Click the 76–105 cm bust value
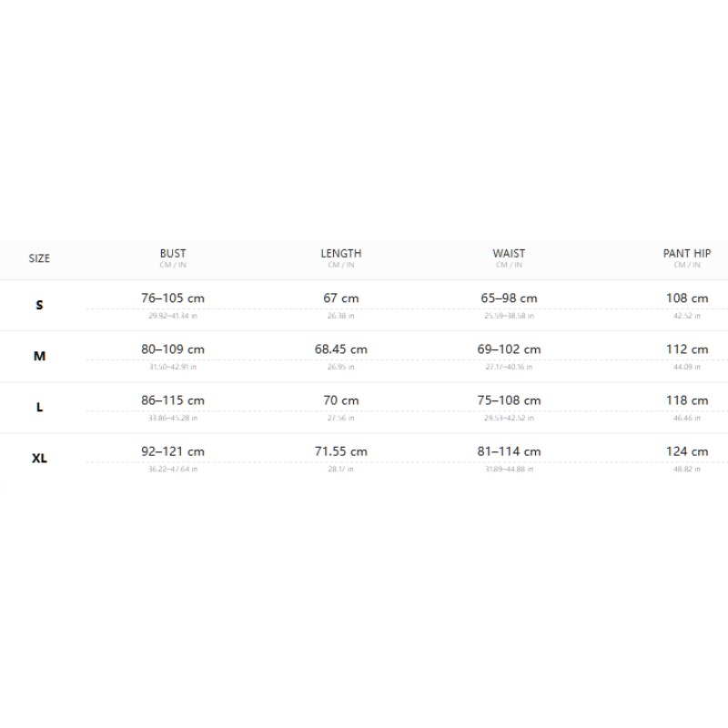728x728 pixels. pyautogui.click(x=173, y=298)
